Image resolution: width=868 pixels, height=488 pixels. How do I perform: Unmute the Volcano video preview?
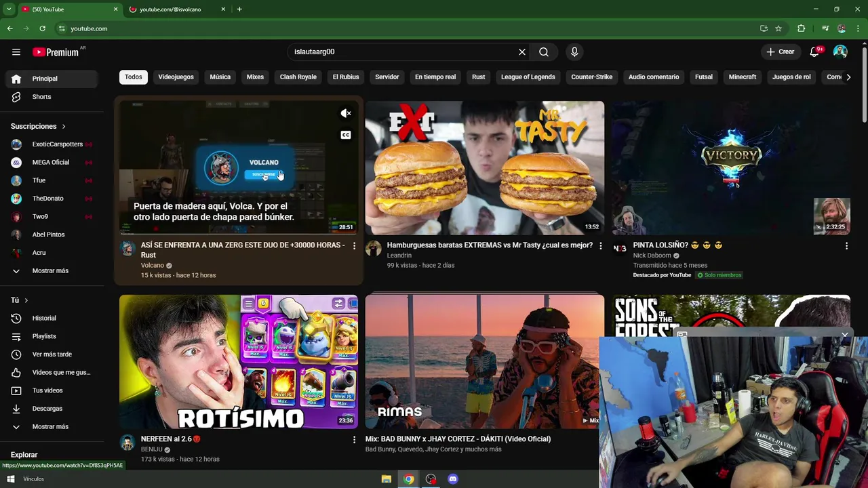pos(346,113)
